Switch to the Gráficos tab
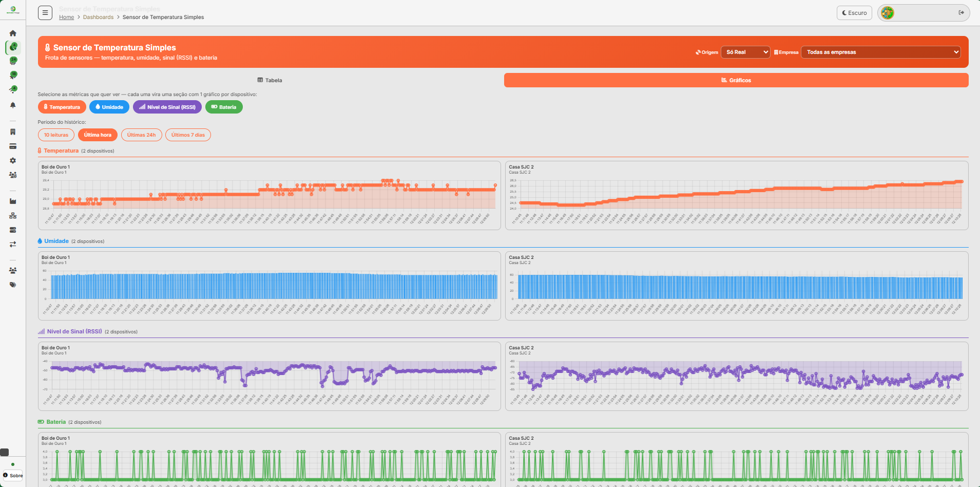This screenshot has height=487, width=980. [736, 80]
